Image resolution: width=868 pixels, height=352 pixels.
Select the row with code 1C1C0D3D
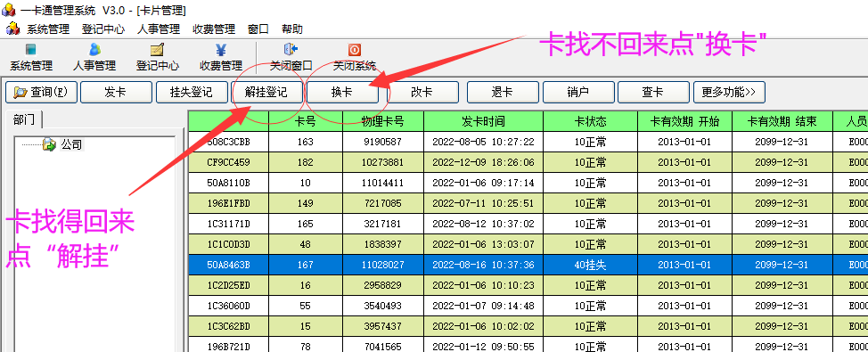pyautogui.click(x=528, y=244)
